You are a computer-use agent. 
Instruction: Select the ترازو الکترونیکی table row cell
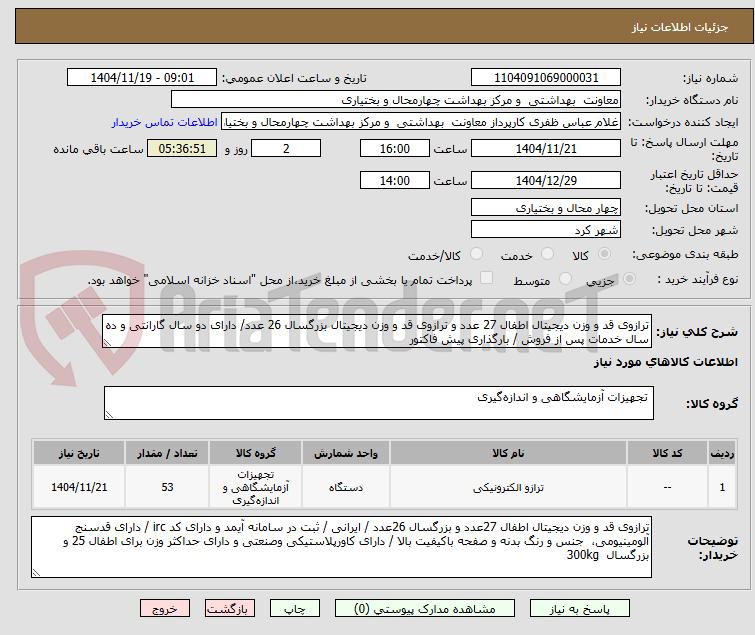[x=508, y=487]
